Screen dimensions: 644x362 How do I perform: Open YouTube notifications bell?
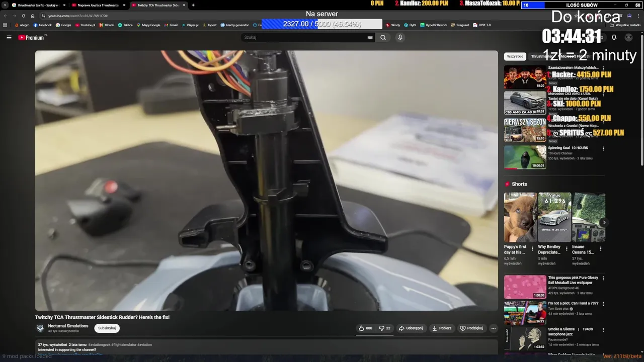pyautogui.click(x=614, y=37)
